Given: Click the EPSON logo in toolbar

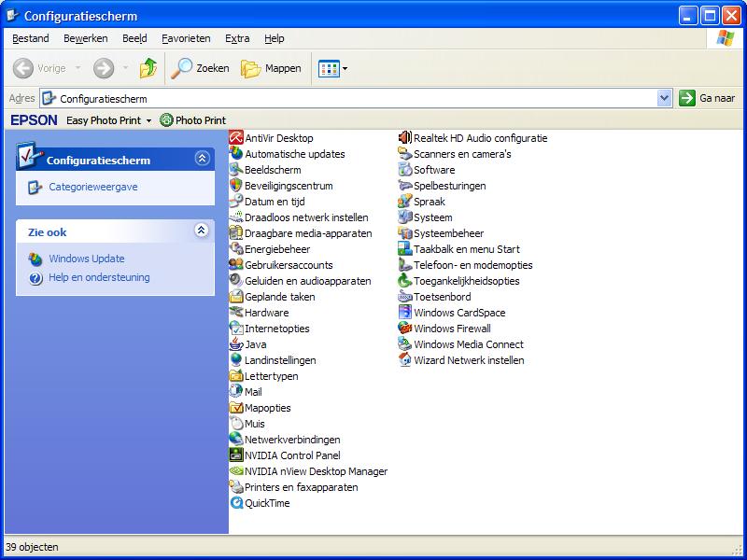Looking at the screenshot, I should pyautogui.click(x=34, y=120).
